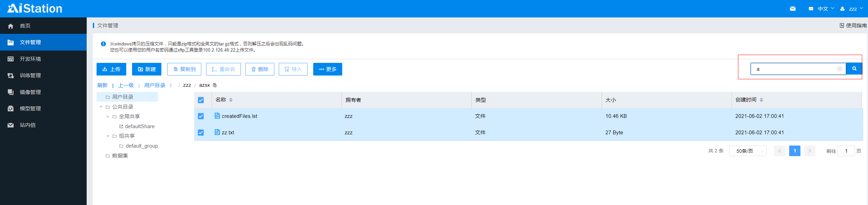
Task: Toggle the select-all checkbox in table header
Action: 201,100
